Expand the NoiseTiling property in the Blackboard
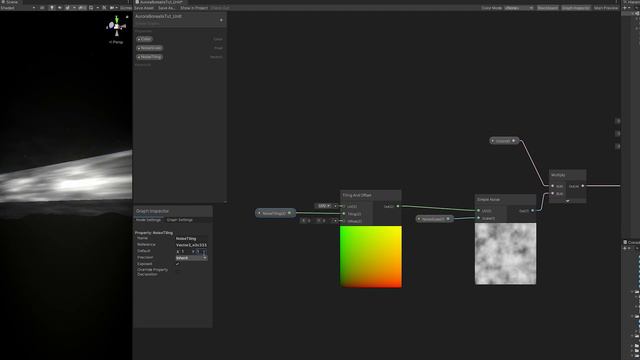The width and height of the screenshot is (640, 360). pyautogui.click(x=139, y=57)
